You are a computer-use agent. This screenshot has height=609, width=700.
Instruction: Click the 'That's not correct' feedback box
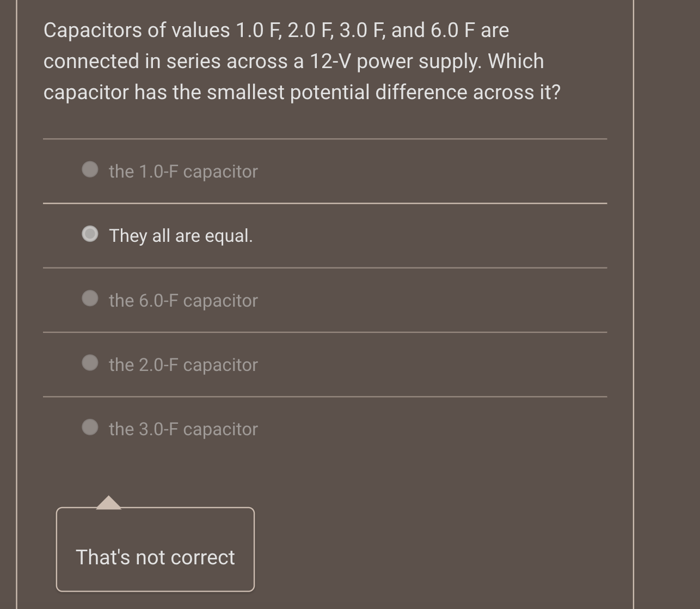pyautogui.click(x=155, y=549)
